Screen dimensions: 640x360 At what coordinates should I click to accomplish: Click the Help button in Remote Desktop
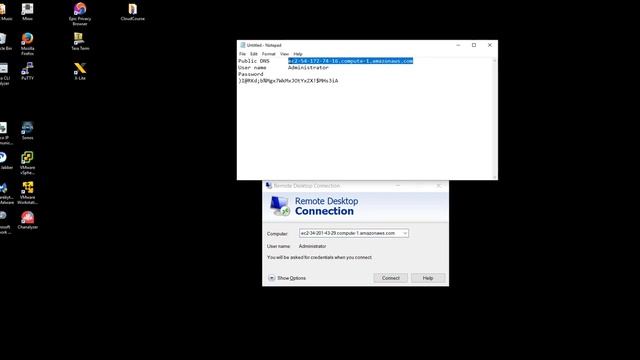point(428,278)
